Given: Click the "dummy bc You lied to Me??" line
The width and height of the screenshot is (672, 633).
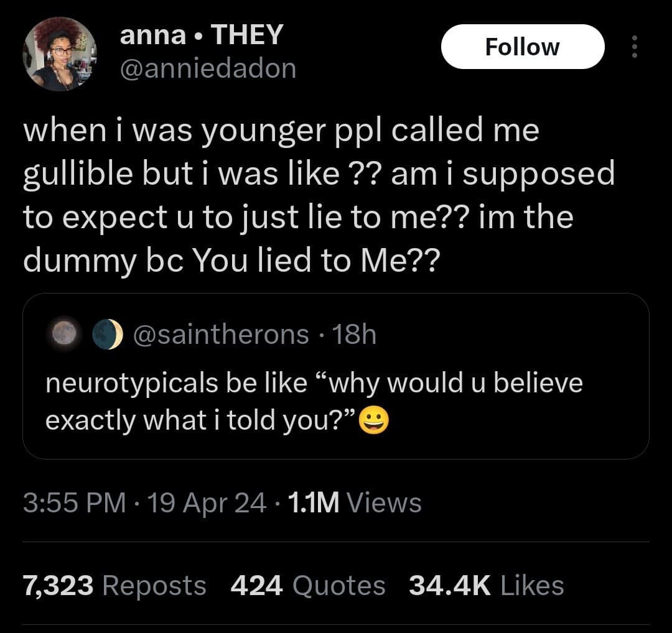Looking at the screenshot, I should (x=231, y=262).
